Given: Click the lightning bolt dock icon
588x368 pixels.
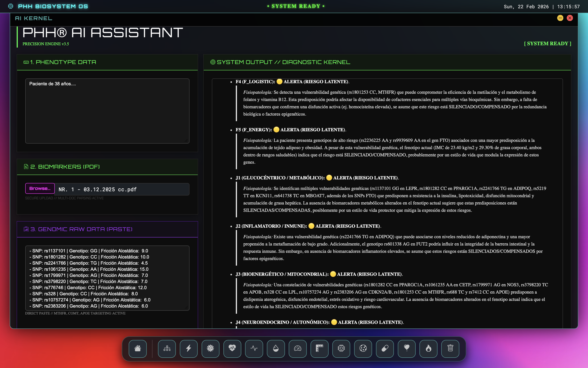Looking at the screenshot, I should 189,348.
